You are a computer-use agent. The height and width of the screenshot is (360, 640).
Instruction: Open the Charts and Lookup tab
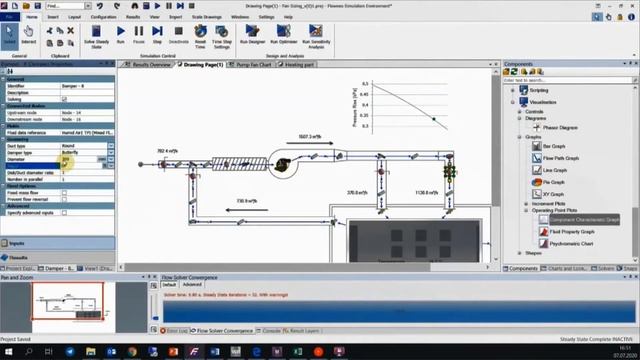(564, 268)
